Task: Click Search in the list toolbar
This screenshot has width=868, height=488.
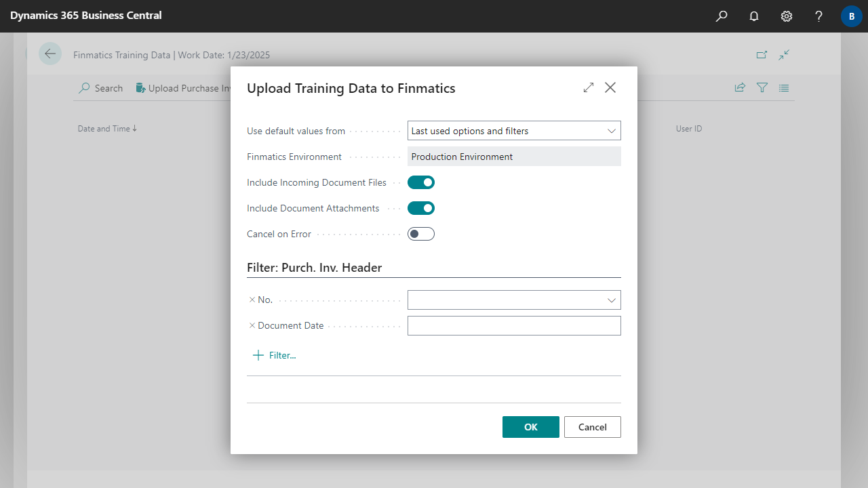Action: pyautogui.click(x=101, y=88)
